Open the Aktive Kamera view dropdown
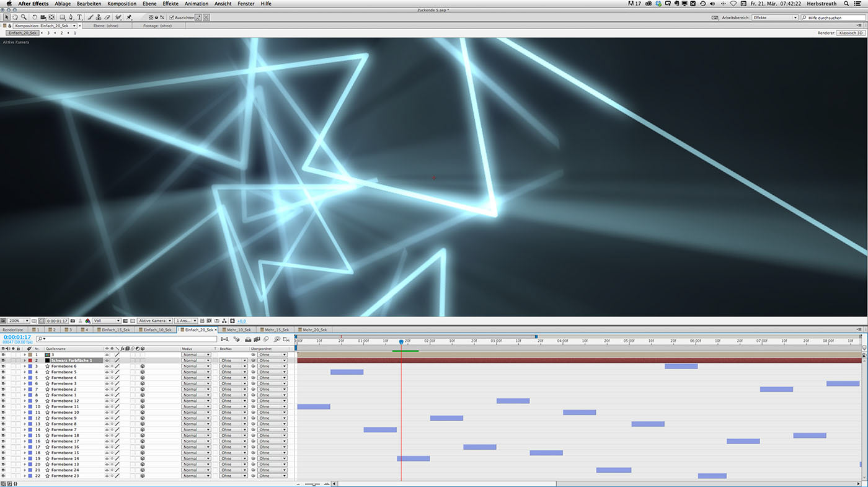This screenshot has width=868, height=487. click(155, 321)
